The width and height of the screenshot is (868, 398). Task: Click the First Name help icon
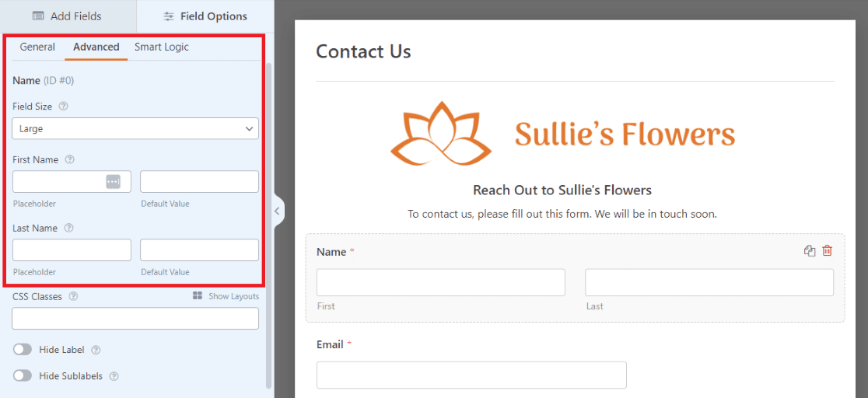click(x=70, y=159)
